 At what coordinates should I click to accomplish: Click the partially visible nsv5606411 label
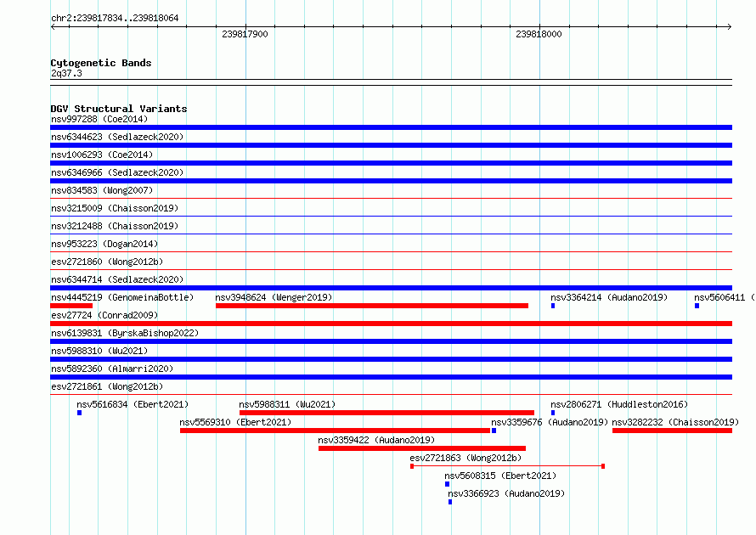pos(725,297)
